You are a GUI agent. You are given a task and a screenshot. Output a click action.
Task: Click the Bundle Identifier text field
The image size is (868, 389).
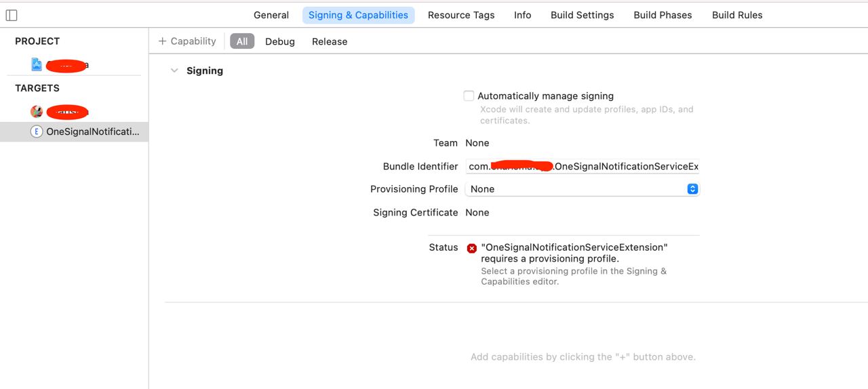click(582, 166)
